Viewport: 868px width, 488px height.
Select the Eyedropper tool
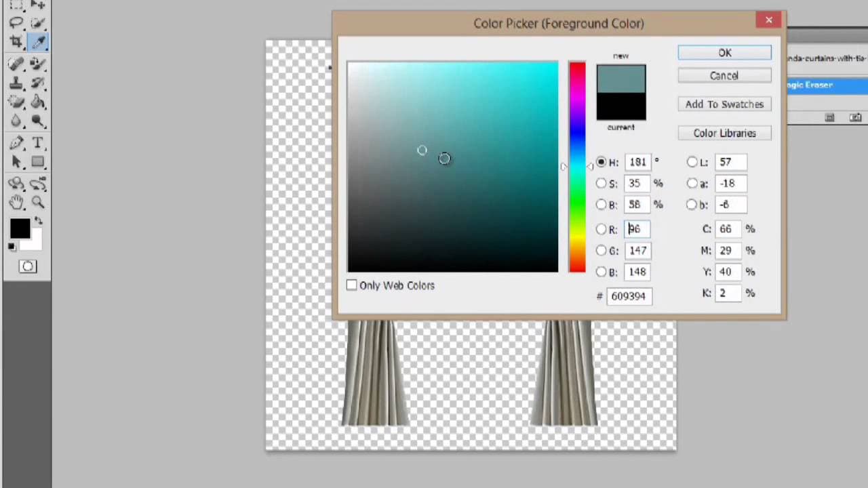(x=38, y=42)
